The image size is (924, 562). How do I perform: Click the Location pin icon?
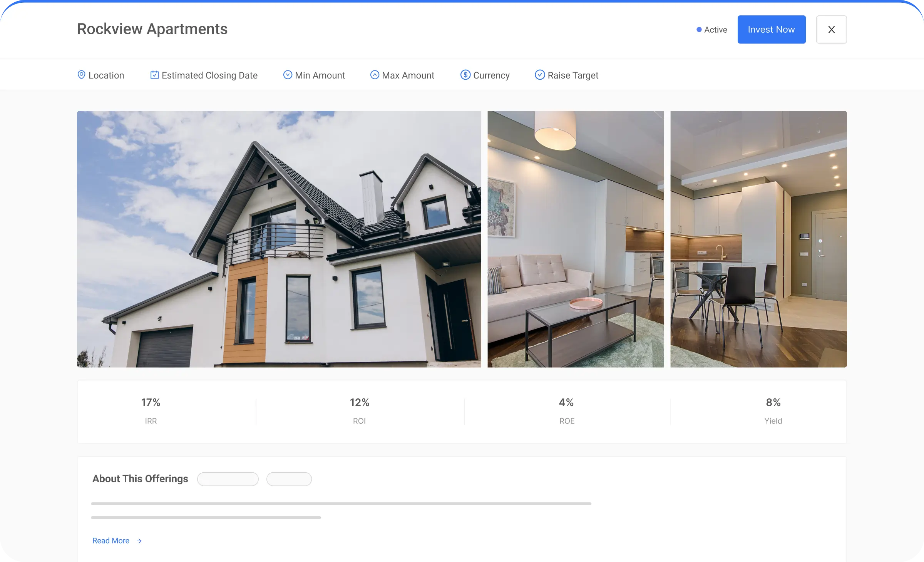(x=81, y=75)
